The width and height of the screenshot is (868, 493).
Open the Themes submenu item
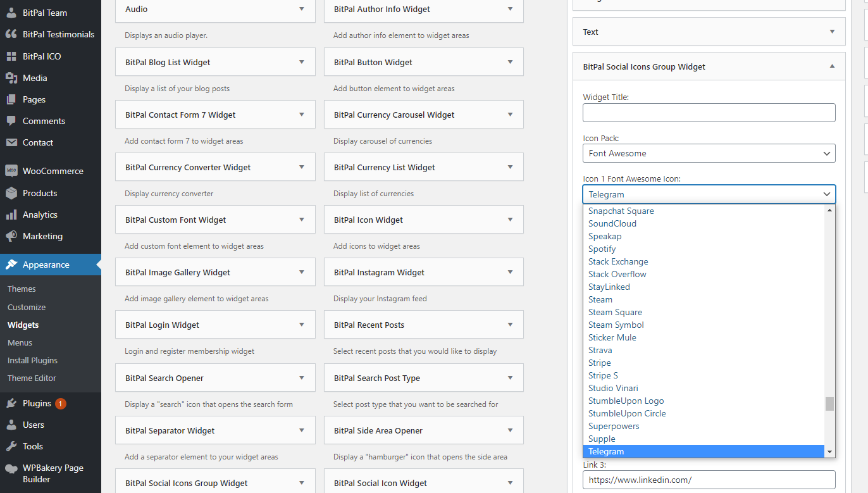point(22,289)
